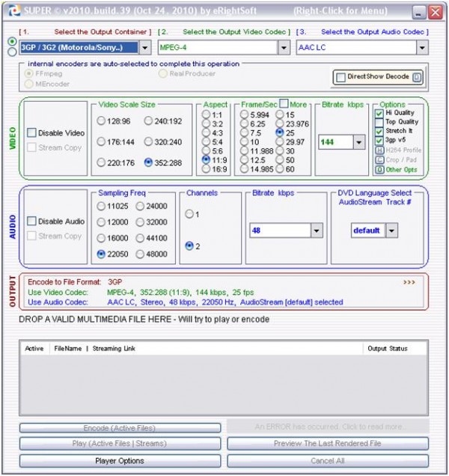Click the DirectShow Decode D icon
Screen dimensions: 449x476
[x=417, y=77]
